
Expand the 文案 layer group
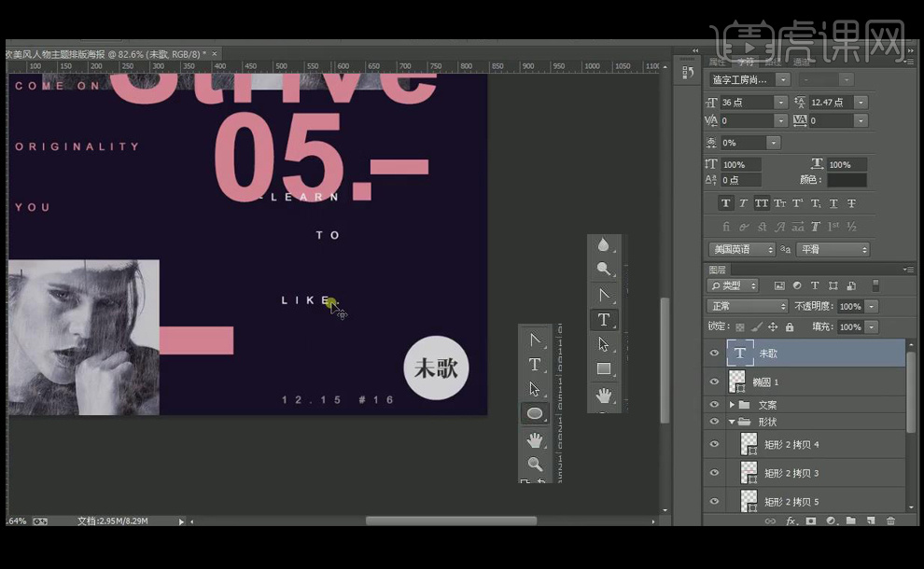(x=732, y=405)
